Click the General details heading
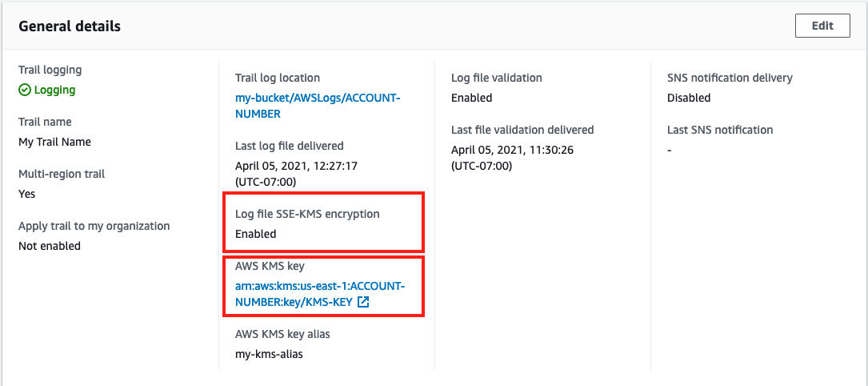Viewport: 868px width, 386px height. point(70,26)
